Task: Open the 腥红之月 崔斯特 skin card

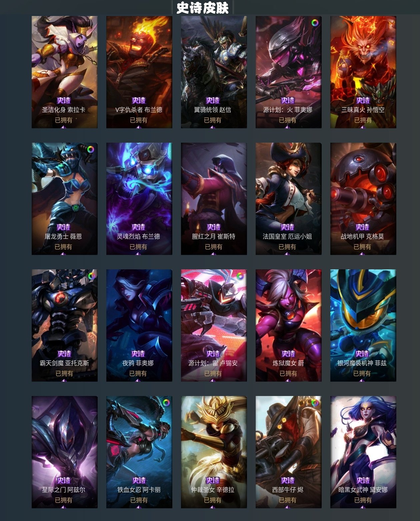Action: coord(214,199)
